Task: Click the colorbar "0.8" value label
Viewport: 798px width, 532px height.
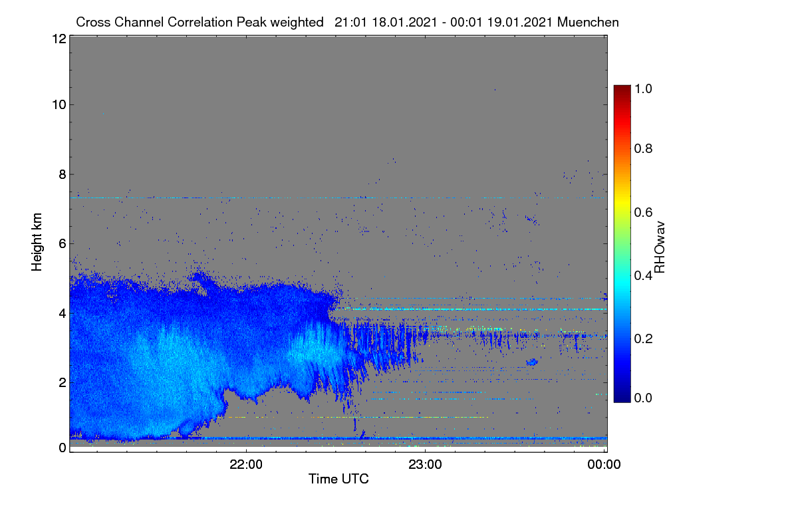Action: (642, 149)
